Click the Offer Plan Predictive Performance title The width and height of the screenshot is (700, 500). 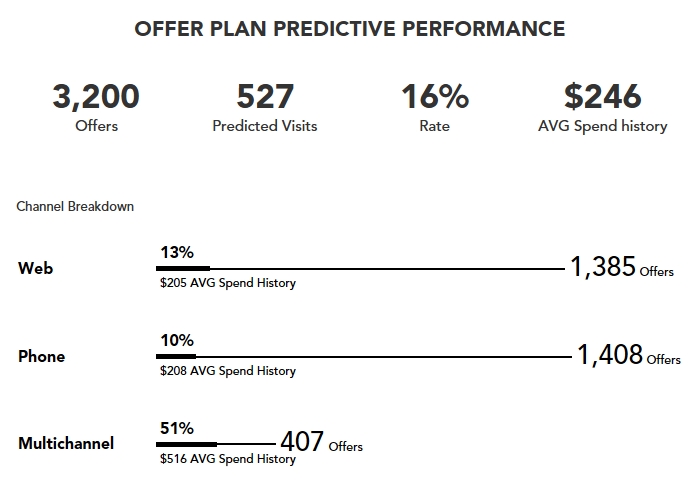(349, 29)
